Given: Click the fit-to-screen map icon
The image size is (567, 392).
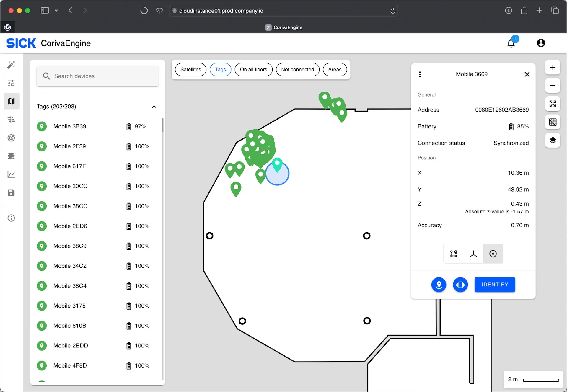Looking at the screenshot, I should pyautogui.click(x=553, y=104).
